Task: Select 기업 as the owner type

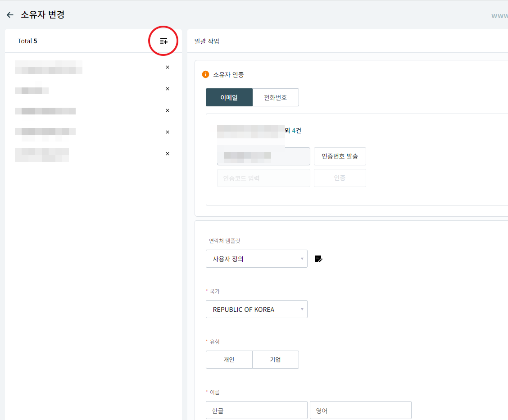Action: [275, 360]
